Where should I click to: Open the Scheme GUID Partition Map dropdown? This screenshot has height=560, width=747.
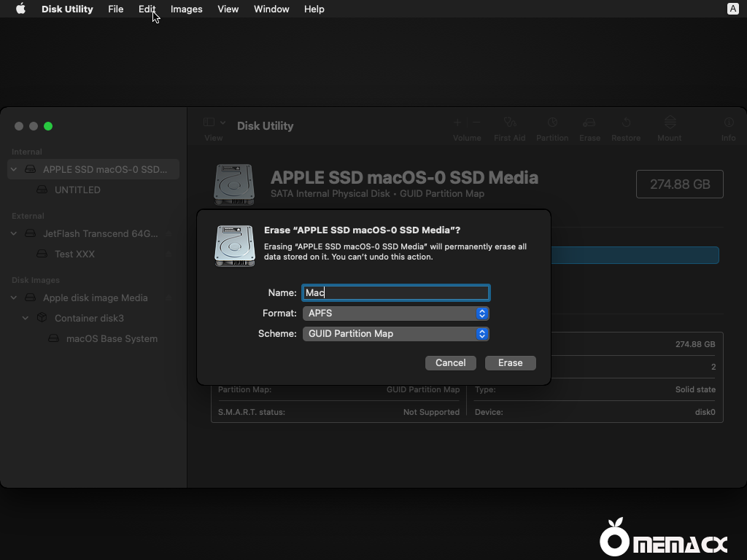tap(395, 334)
